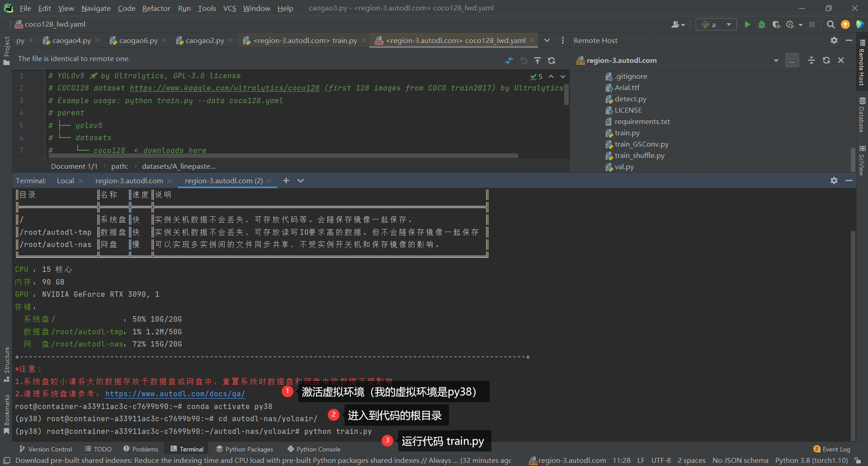Toggle Bookmarks tool window sidebar button
Image resolution: width=868 pixels, height=466 pixels.
click(6, 414)
